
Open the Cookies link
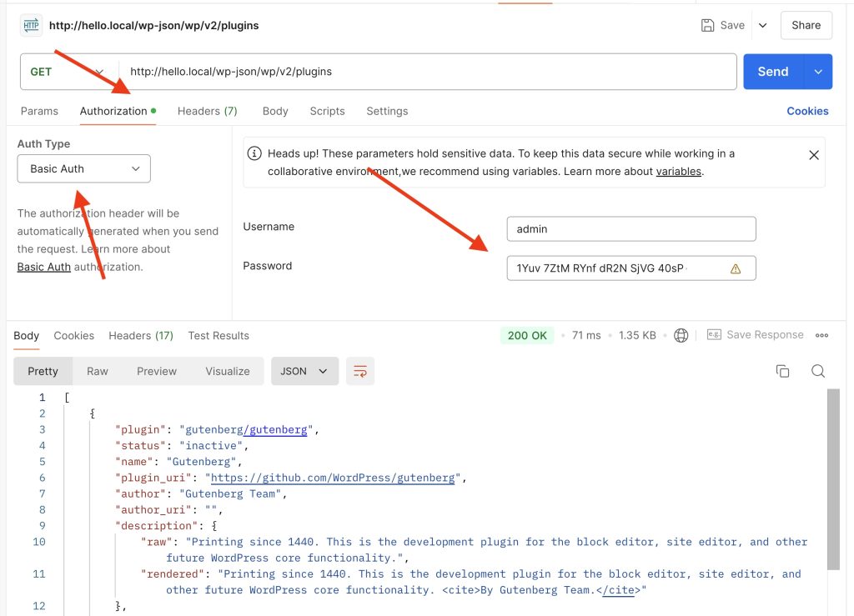(807, 111)
